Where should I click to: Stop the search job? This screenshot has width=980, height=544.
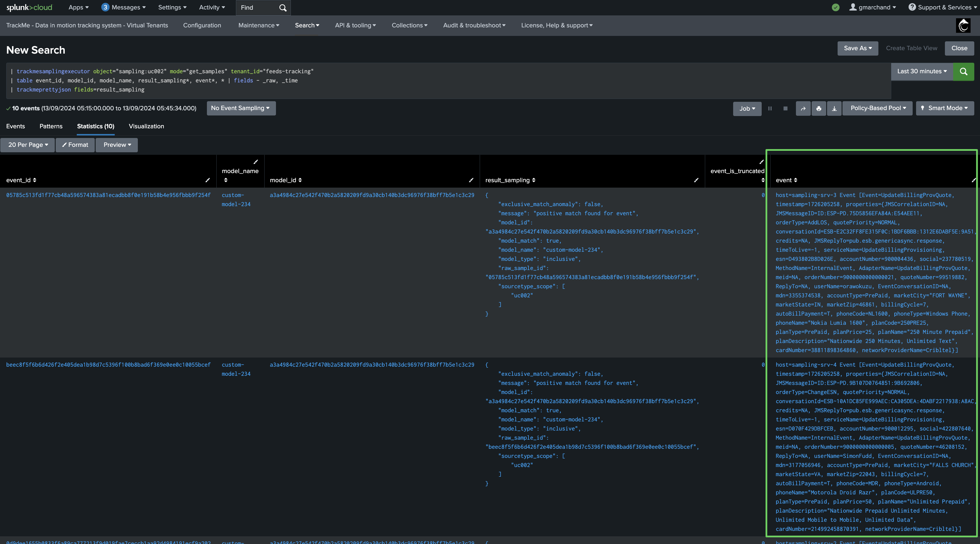point(785,108)
